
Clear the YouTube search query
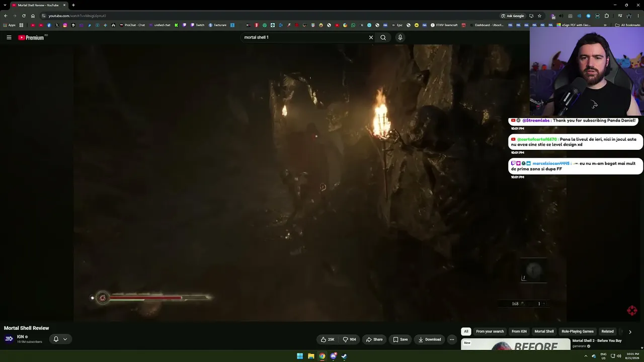click(x=371, y=37)
